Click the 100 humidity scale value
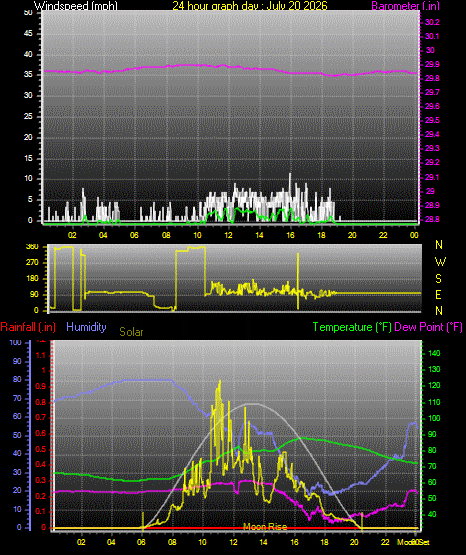 tap(15, 343)
